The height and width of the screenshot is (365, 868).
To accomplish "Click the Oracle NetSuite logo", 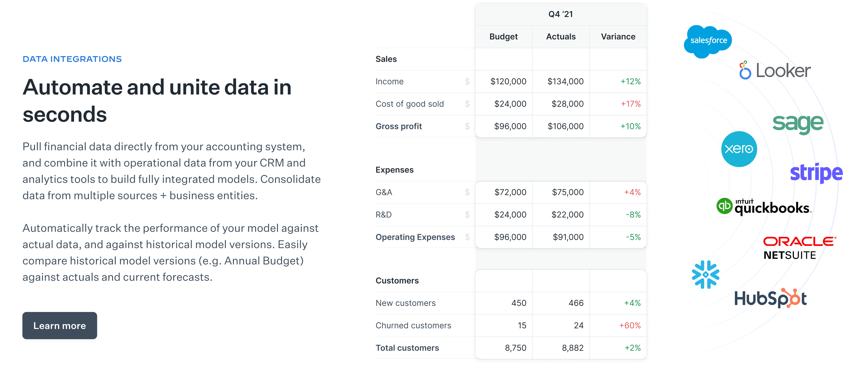I will [x=800, y=248].
